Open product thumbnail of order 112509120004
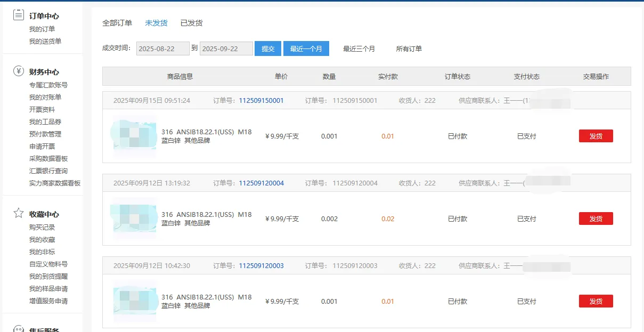Screen dimensions: 644x332 (x=134, y=218)
